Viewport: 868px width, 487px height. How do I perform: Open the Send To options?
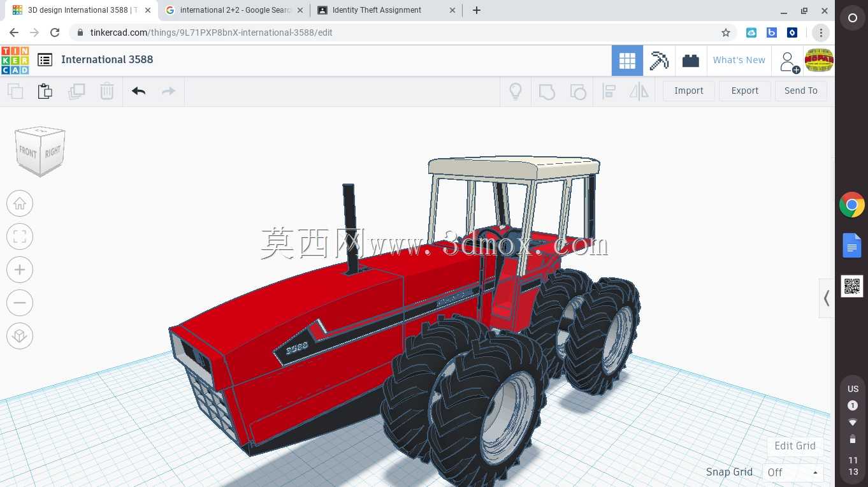pyautogui.click(x=801, y=91)
